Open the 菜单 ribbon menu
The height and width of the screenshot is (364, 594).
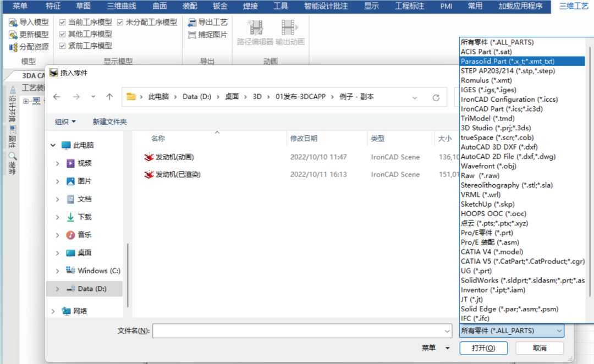19,6
